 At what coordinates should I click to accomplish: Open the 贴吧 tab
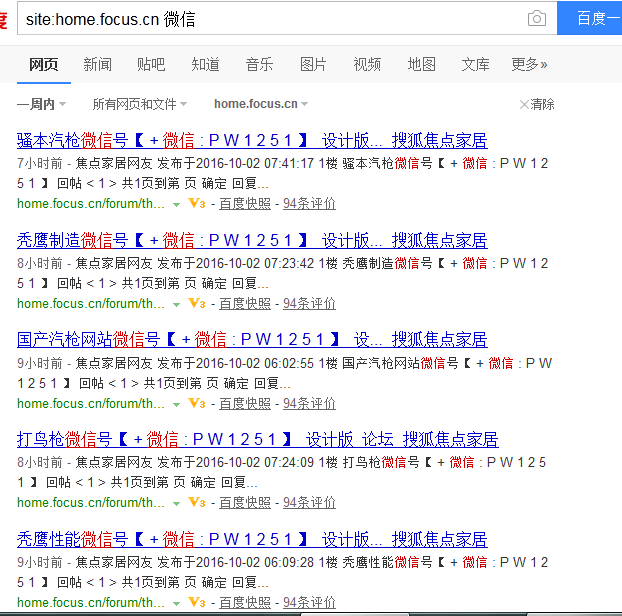coord(151,64)
